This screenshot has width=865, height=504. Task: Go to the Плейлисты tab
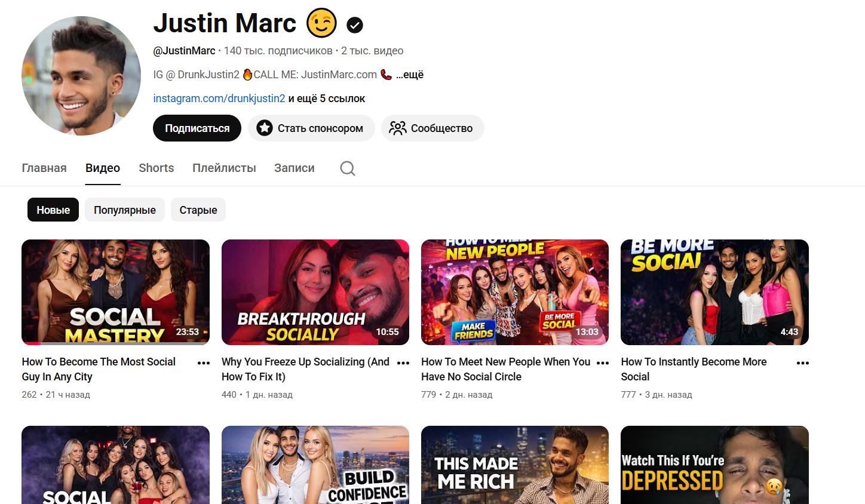[224, 168]
